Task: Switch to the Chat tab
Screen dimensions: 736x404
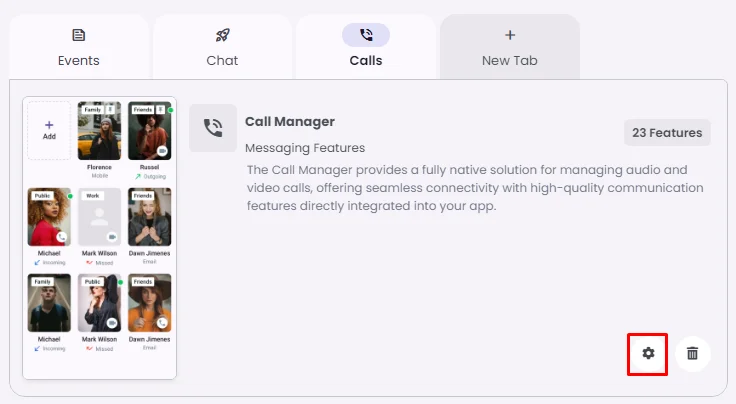Action: point(222,60)
